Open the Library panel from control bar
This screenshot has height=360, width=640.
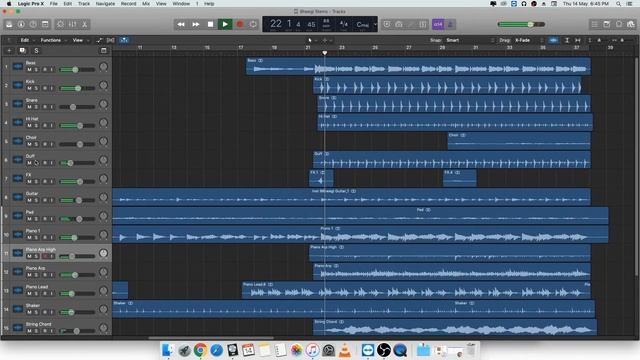pos(9,24)
